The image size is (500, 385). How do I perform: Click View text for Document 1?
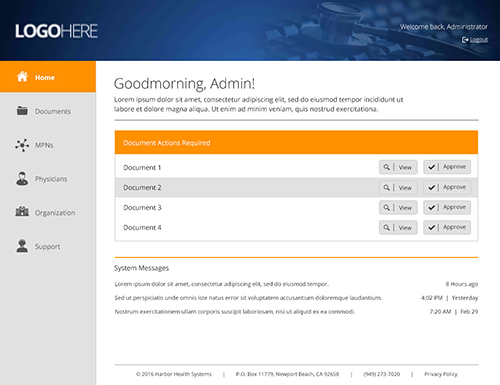(x=405, y=167)
